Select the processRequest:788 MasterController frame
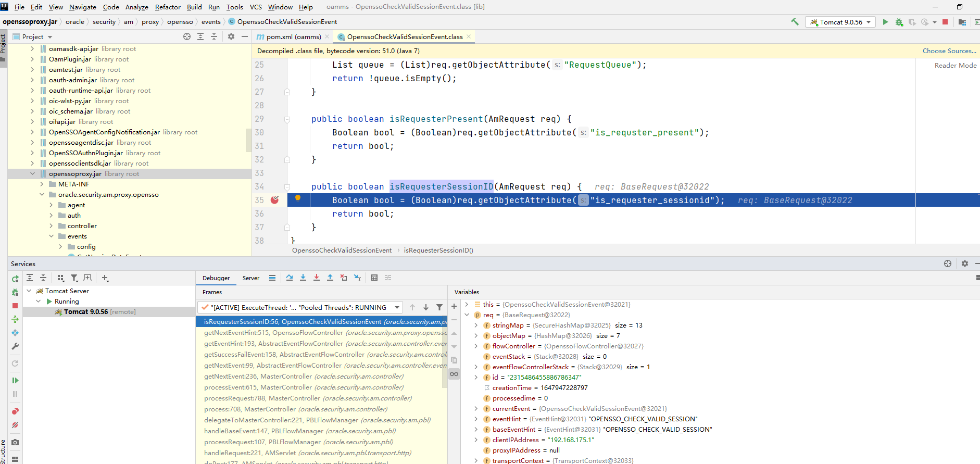The width and height of the screenshot is (980, 464). pyautogui.click(x=321, y=398)
